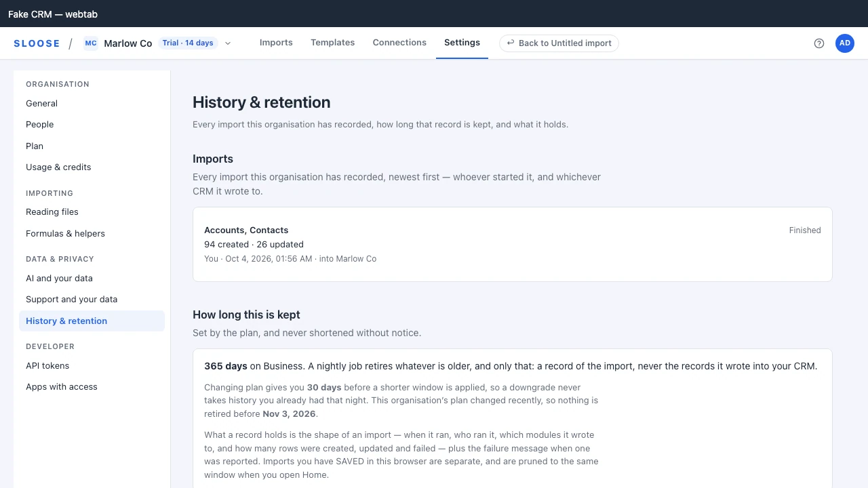Click the SLOOSE logo
Image resolution: width=868 pixels, height=488 pixels.
click(37, 43)
